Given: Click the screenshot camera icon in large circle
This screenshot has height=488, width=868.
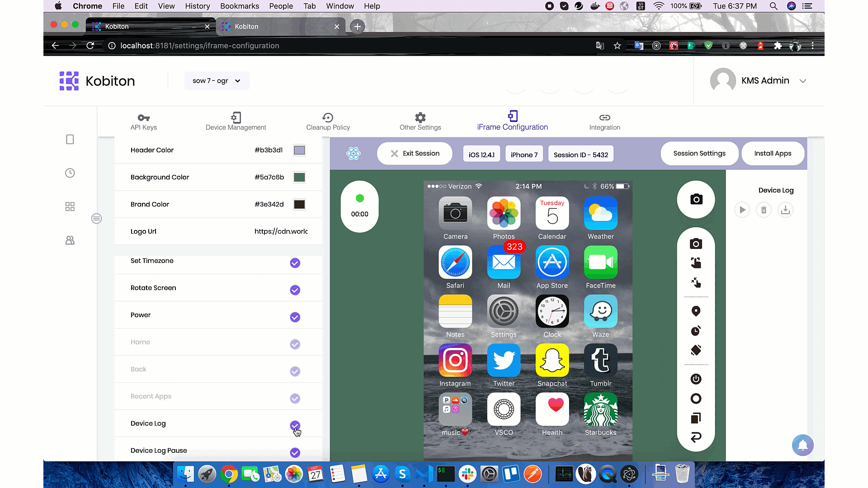Looking at the screenshot, I should coord(696,199).
